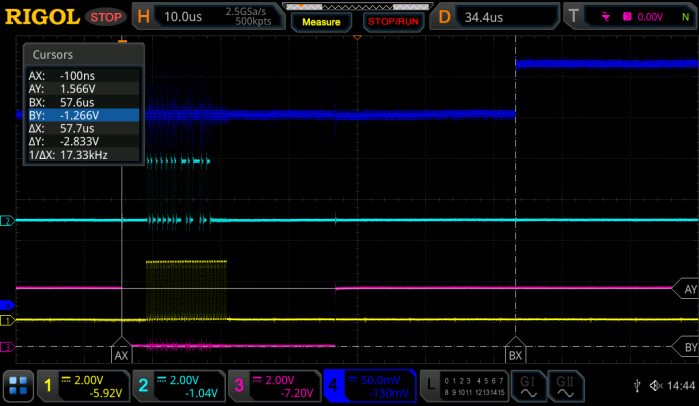Click the 1/ΔX 17.33kHz readout

tap(83, 155)
